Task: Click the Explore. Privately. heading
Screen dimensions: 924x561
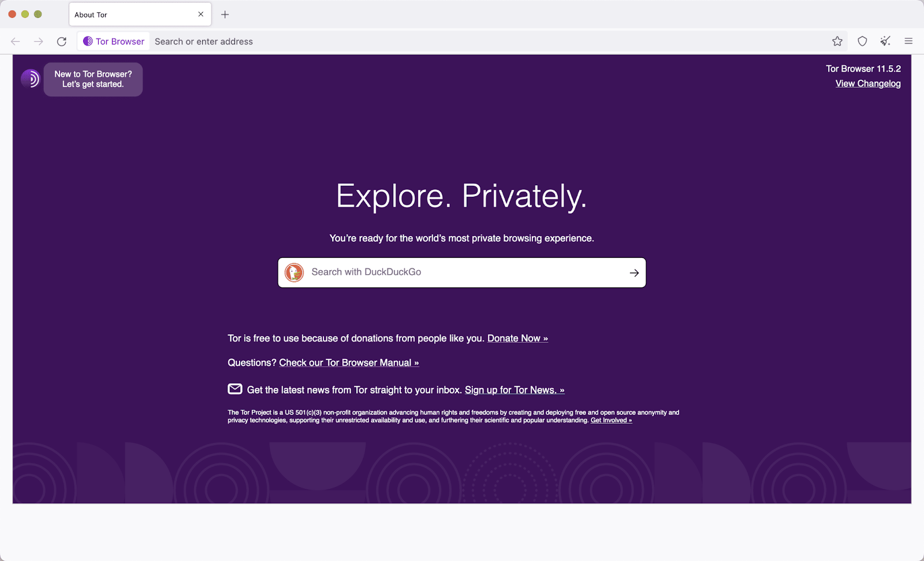Action: [461, 196]
